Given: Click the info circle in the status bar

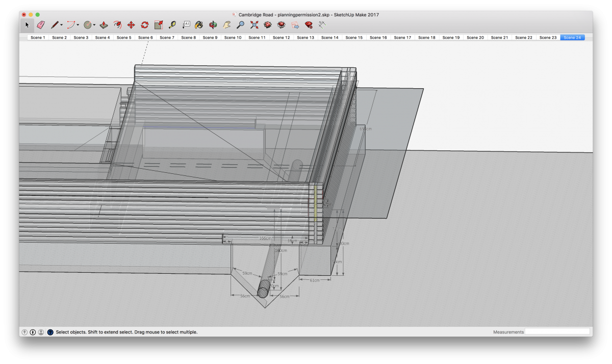Looking at the screenshot, I should (x=32, y=331).
